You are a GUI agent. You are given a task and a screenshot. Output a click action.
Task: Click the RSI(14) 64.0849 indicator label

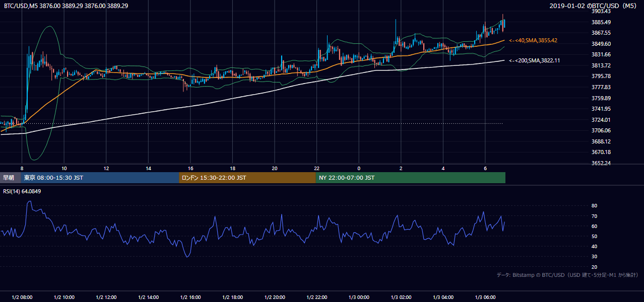coord(22,191)
